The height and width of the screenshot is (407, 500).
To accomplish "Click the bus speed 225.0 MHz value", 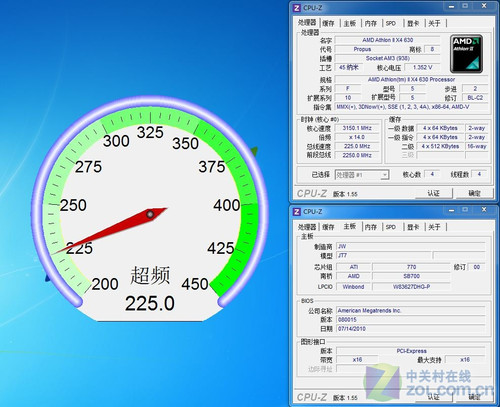I will click(357, 146).
